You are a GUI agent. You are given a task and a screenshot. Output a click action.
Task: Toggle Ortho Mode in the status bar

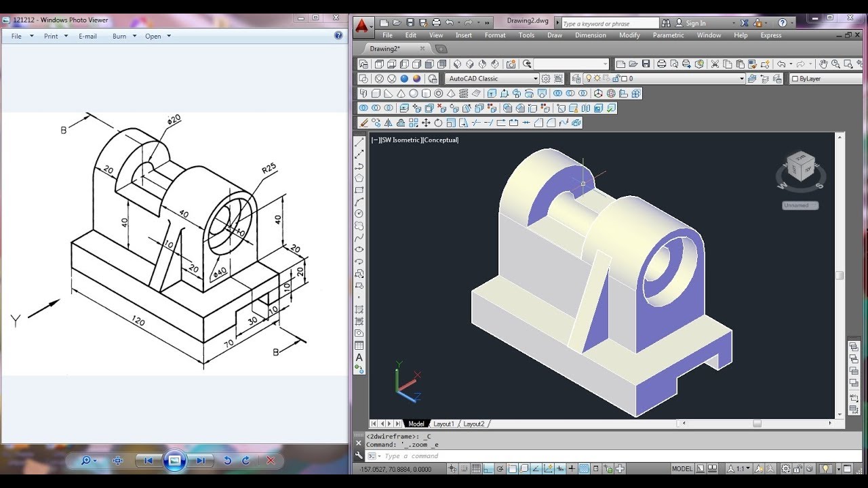tap(488, 468)
